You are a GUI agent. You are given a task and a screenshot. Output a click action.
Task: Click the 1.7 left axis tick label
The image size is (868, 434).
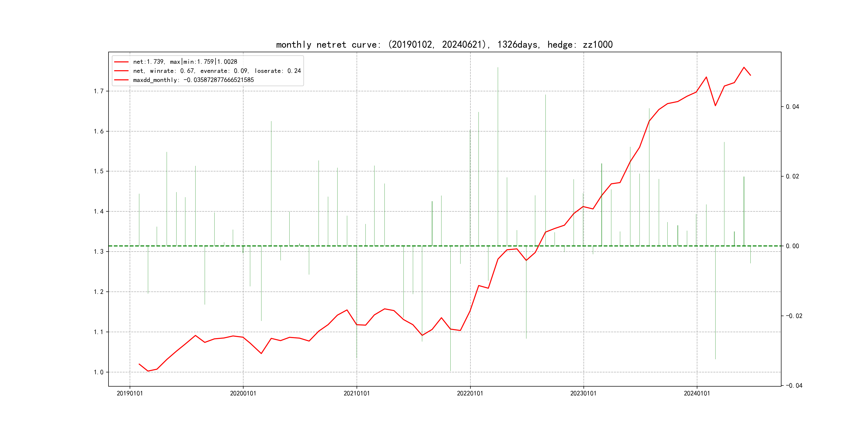[x=98, y=91]
